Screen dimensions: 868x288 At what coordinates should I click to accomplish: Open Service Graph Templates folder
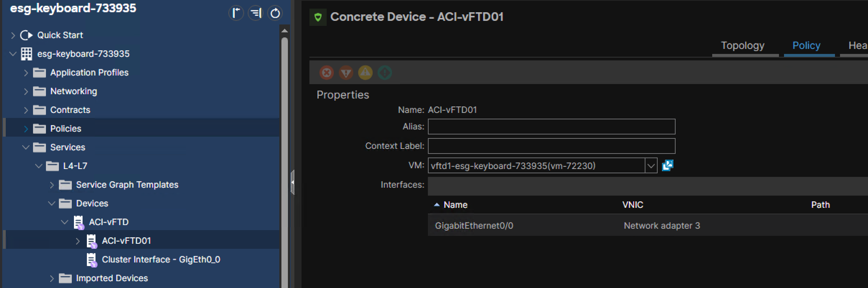tap(127, 185)
